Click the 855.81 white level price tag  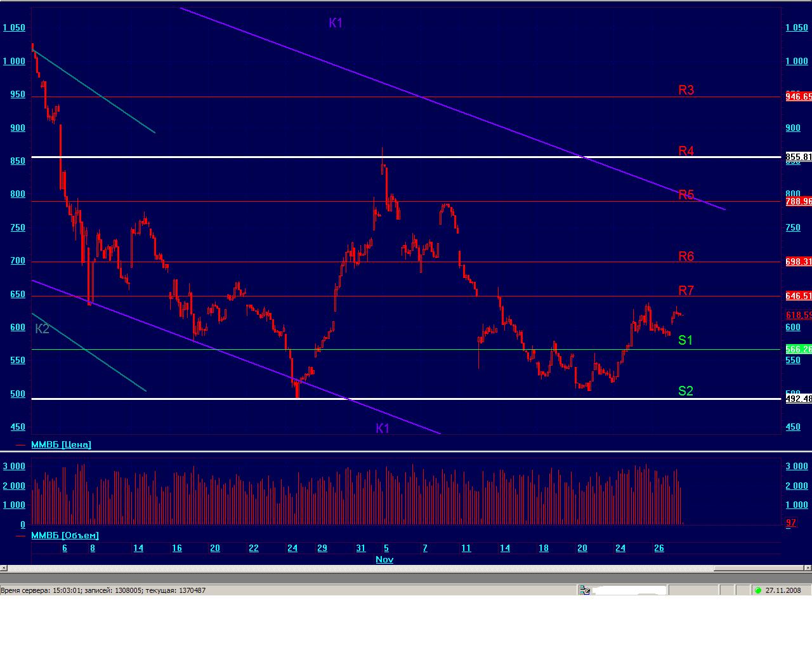[799, 157]
